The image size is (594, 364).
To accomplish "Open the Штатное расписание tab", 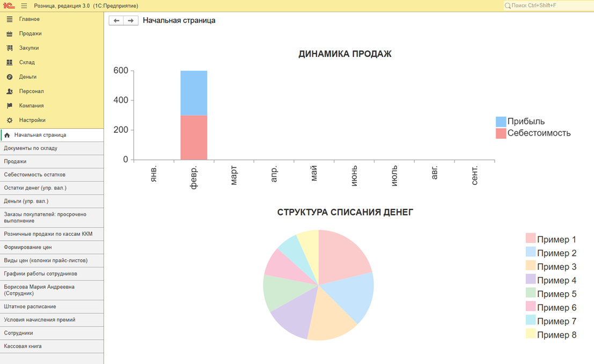I will pyautogui.click(x=30, y=307).
